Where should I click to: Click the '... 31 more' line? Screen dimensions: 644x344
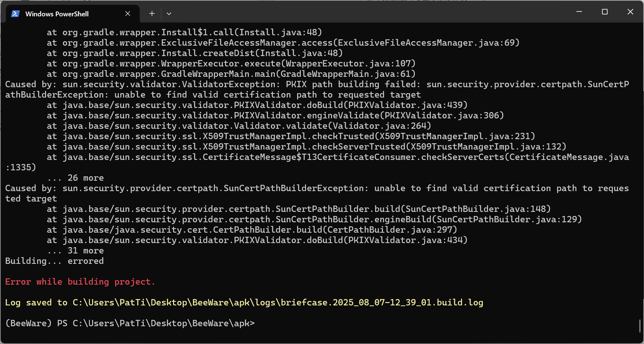click(75, 250)
